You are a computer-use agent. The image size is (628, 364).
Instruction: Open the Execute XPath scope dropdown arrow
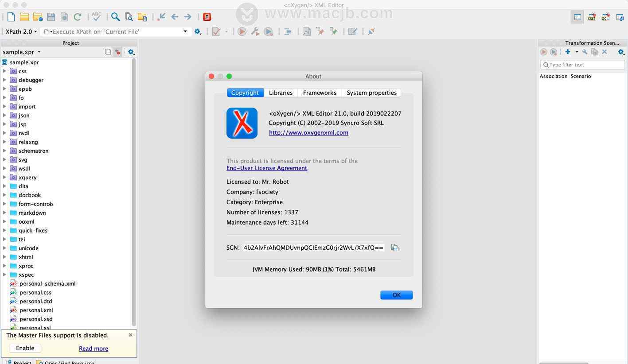[x=185, y=31]
